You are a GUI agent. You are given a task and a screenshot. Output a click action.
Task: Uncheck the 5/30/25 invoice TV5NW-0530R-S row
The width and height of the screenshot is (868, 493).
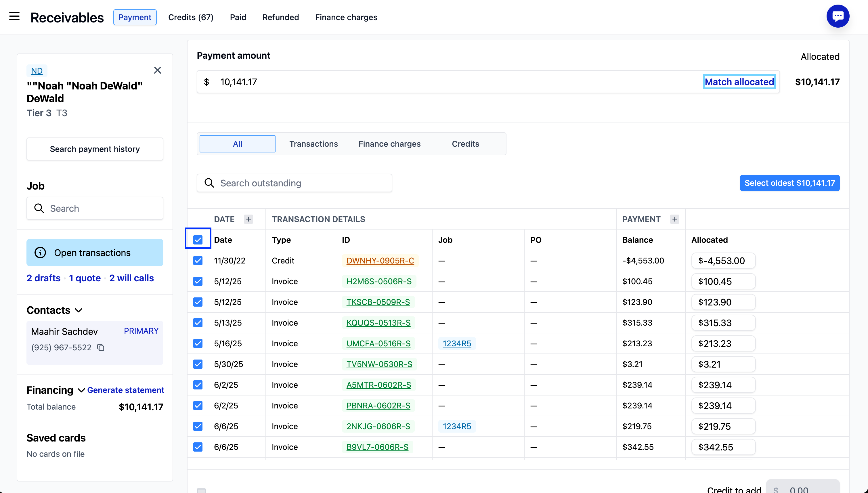coord(198,364)
